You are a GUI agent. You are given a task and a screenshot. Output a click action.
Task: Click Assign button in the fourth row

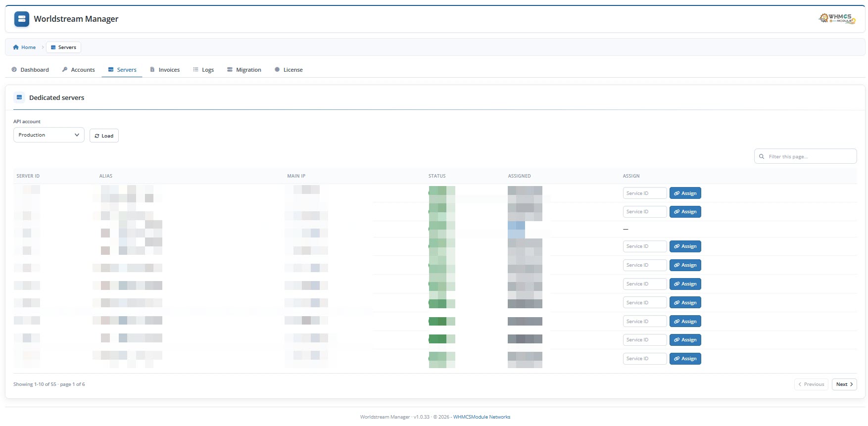tap(685, 246)
